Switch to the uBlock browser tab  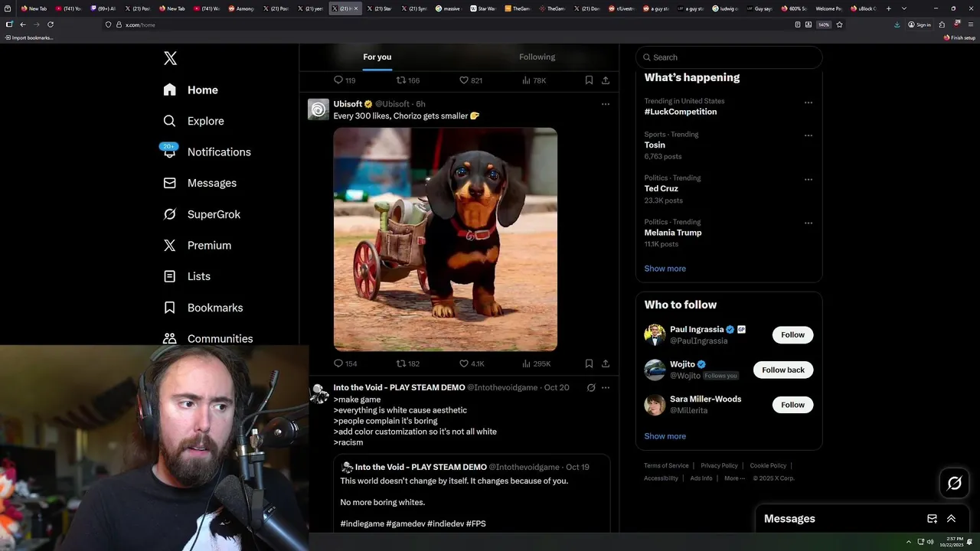point(863,8)
